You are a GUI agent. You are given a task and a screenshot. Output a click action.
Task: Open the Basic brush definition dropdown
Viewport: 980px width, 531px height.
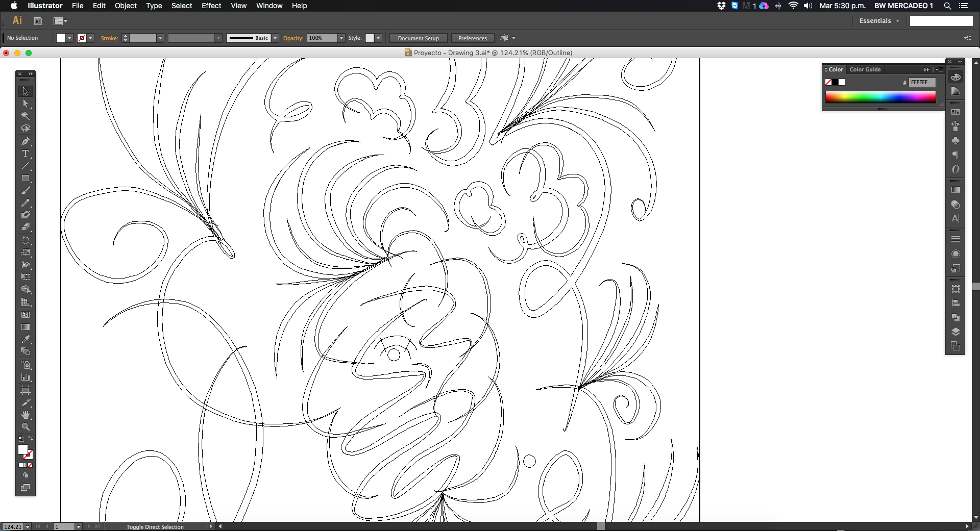coord(275,38)
